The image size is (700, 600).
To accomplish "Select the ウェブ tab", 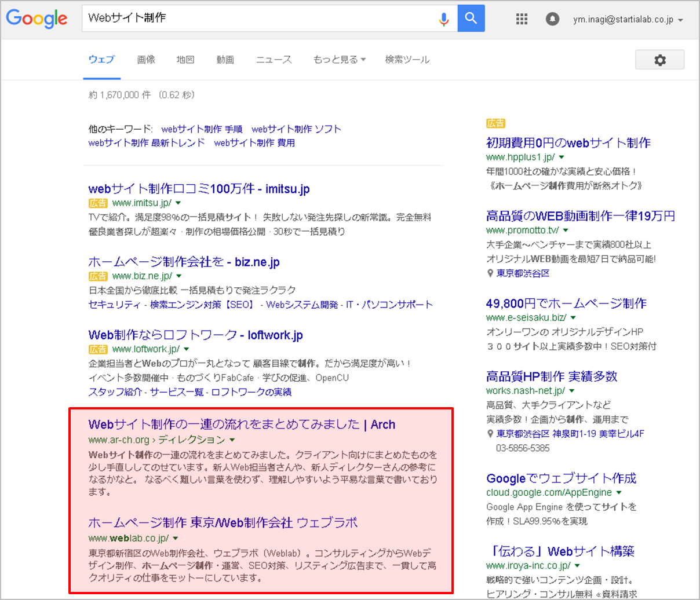I will 101,59.
